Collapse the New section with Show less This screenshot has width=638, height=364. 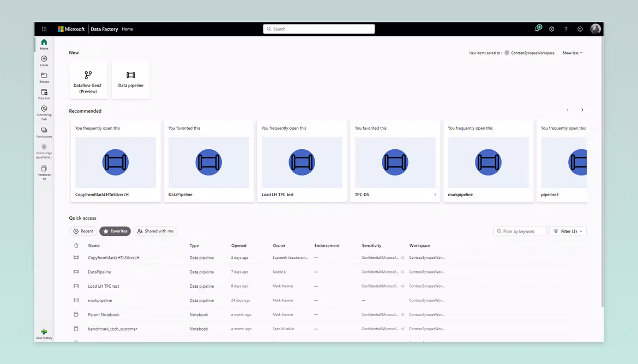click(x=573, y=53)
